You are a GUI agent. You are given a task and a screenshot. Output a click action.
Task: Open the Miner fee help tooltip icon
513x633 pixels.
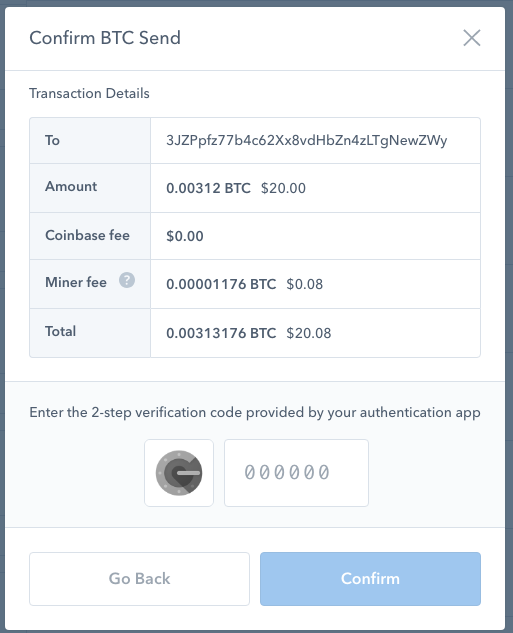tap(127, 280)
